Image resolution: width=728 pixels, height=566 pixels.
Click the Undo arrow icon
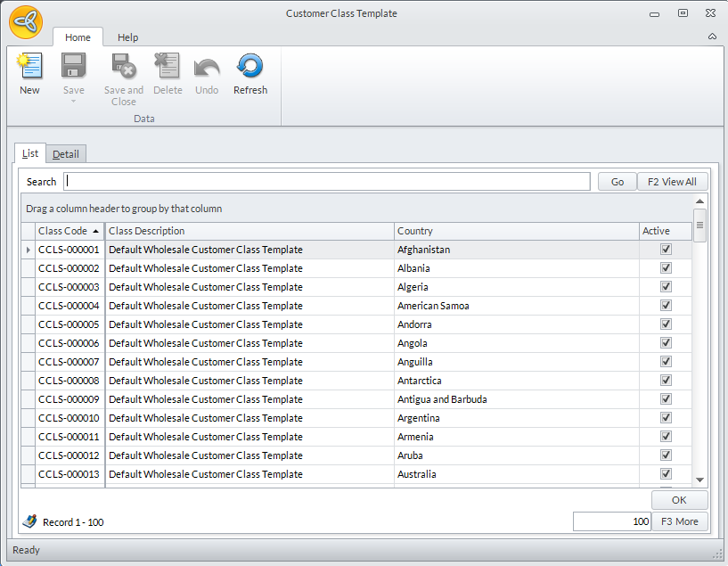207,67
